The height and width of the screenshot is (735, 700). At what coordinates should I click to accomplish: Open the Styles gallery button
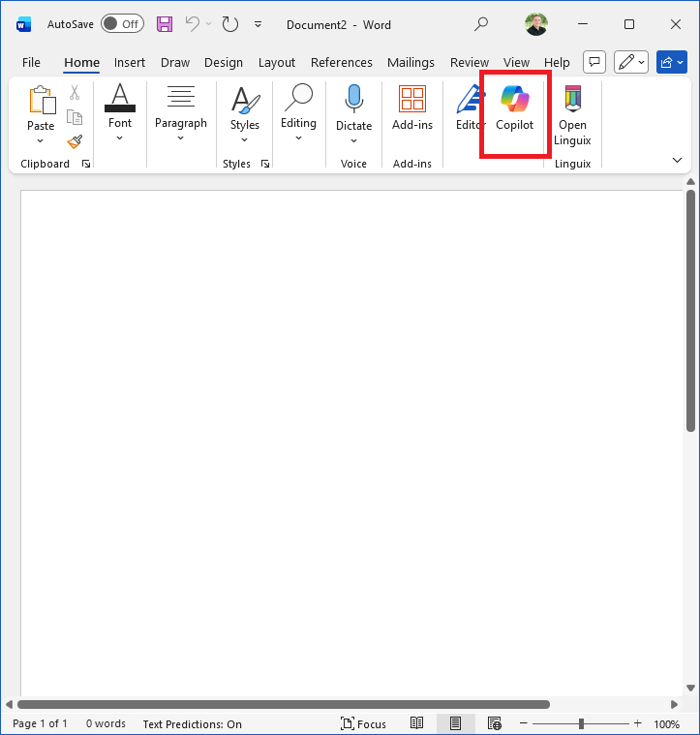coord(245,114)
